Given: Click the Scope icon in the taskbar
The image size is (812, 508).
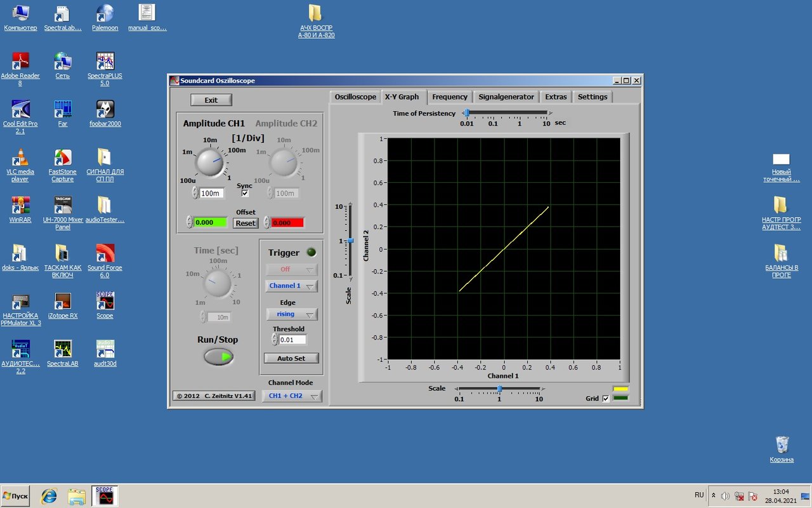Looking at the screenshot, I should (x=105, y=495).
